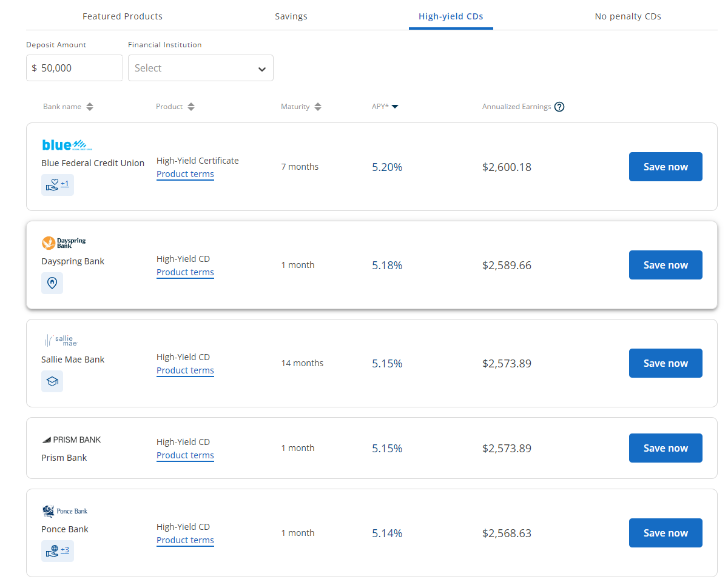Click the Prism Bank logo
This screenshot has width=728, height=582.
coord(71,440)
